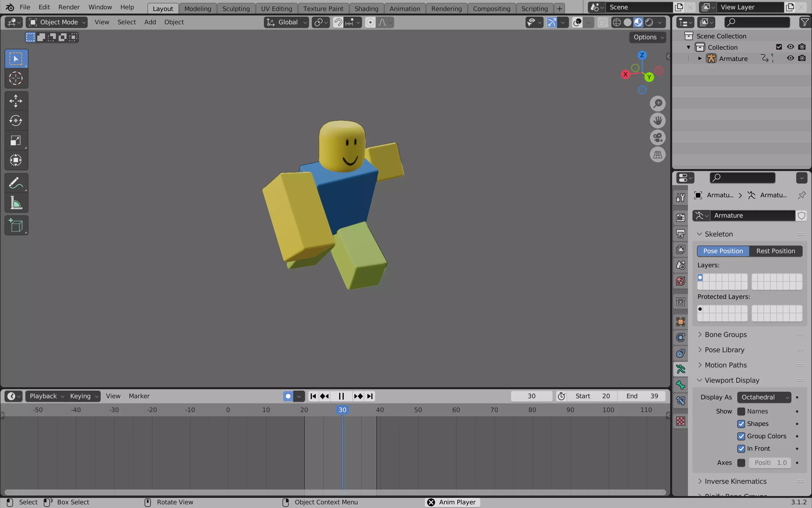The width and height of the screenshot is (812, 508).
Task: Pause the animation playback
Action: click(341, 396)
